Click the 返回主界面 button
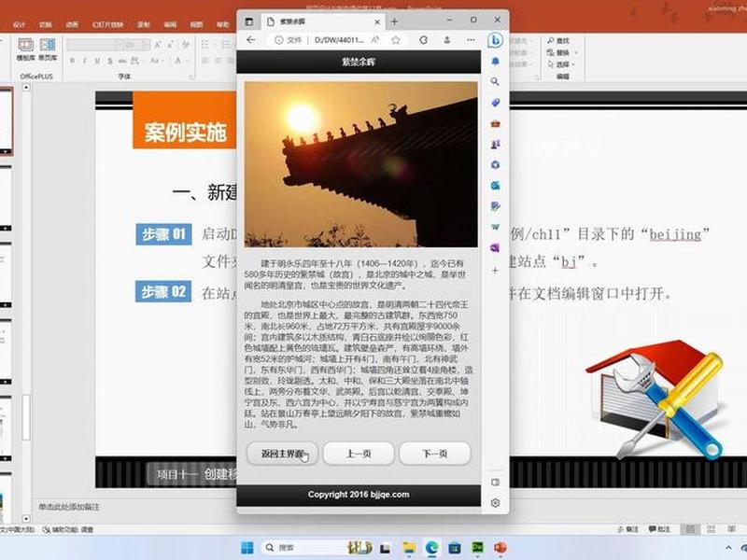747x560 pixels. (x=282, y=454)
